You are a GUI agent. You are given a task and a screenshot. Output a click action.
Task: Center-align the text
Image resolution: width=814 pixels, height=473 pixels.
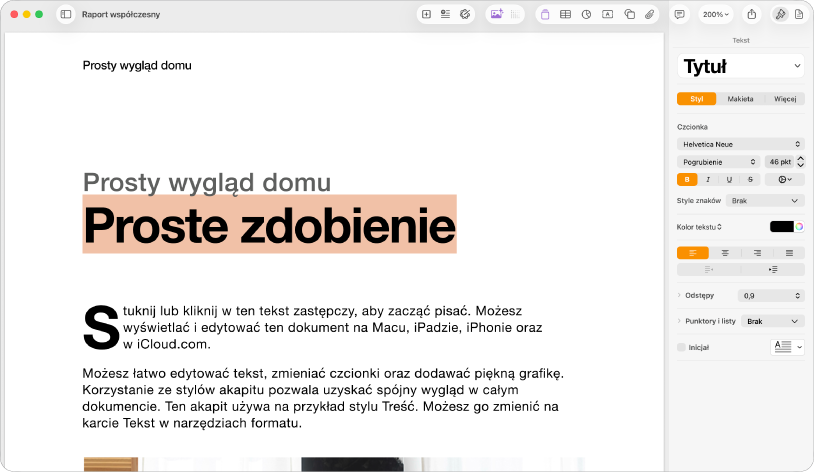pos(725,253)
